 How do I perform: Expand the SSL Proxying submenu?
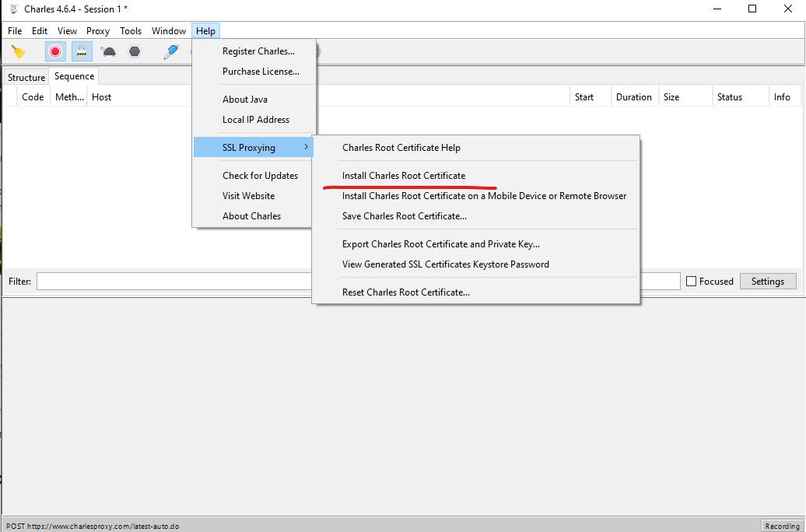point(254,148)
